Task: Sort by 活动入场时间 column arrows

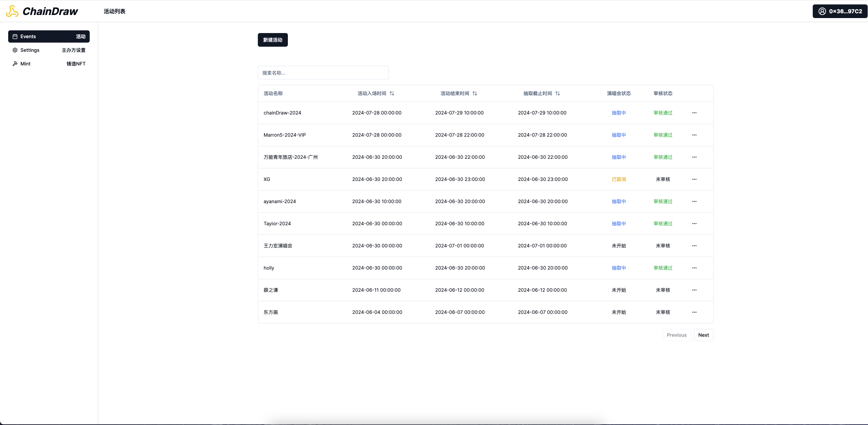Action: 392,93
